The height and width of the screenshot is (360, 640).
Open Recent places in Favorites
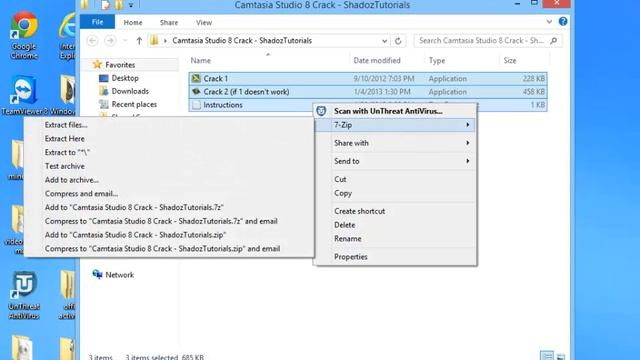pos(134,104)
